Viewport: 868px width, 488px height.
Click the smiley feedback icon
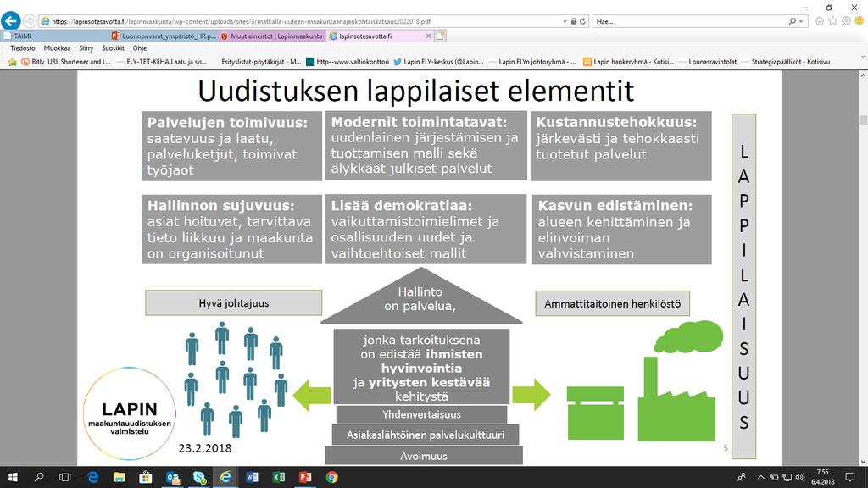[860, 21]
